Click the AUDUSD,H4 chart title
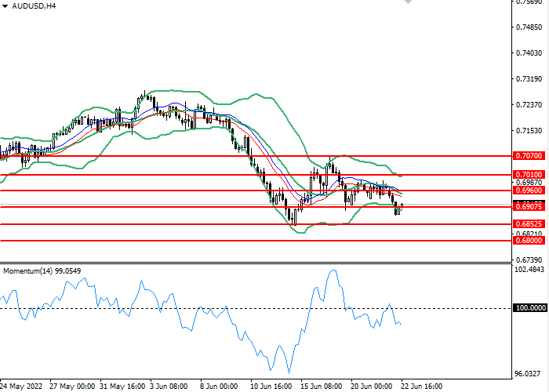549x392 pixels. point(34,6)
